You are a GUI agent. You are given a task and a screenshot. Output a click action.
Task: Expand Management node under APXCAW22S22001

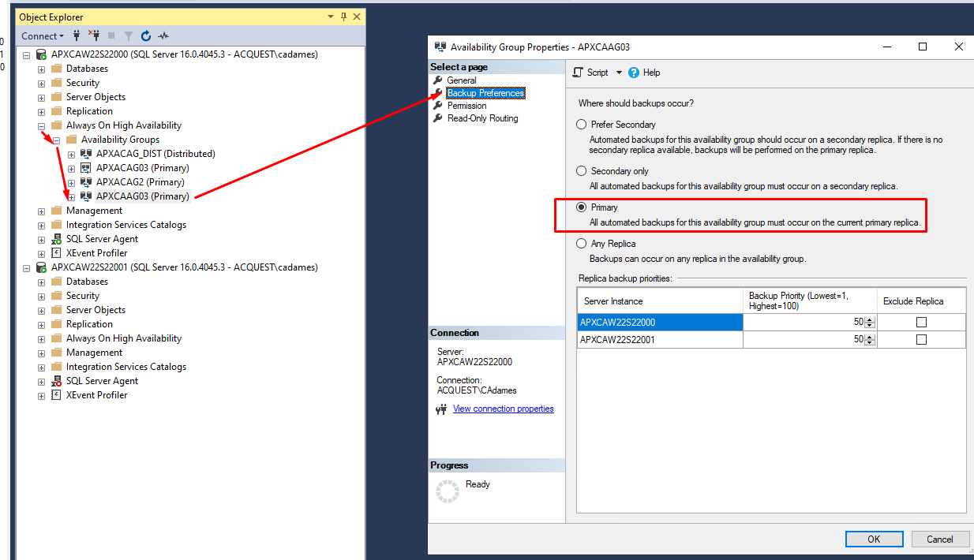(42, 353)
